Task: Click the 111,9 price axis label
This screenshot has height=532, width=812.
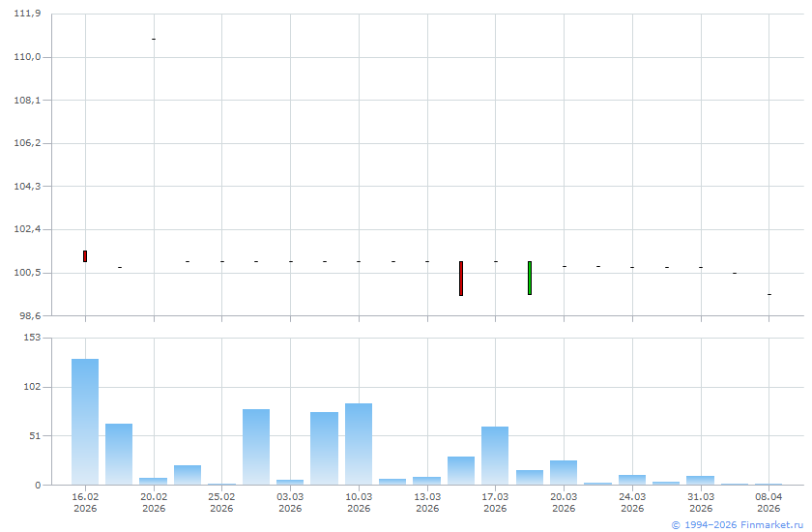Action: [x=27, y=14]
